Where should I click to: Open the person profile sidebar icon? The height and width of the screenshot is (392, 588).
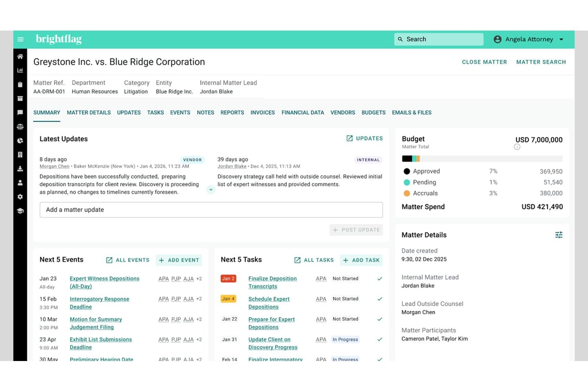[20, 183]
